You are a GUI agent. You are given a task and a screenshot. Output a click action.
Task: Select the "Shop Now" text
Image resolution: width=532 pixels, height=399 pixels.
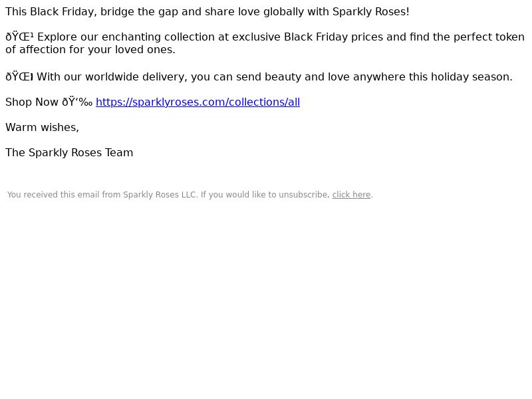32,102
